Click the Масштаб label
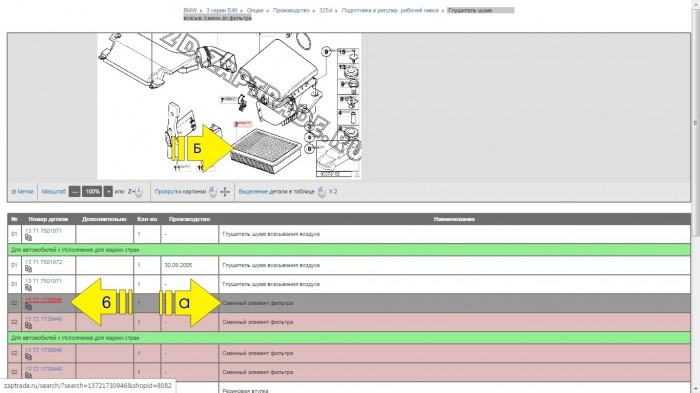Screen dimensions: 700x393 (54, 192)
